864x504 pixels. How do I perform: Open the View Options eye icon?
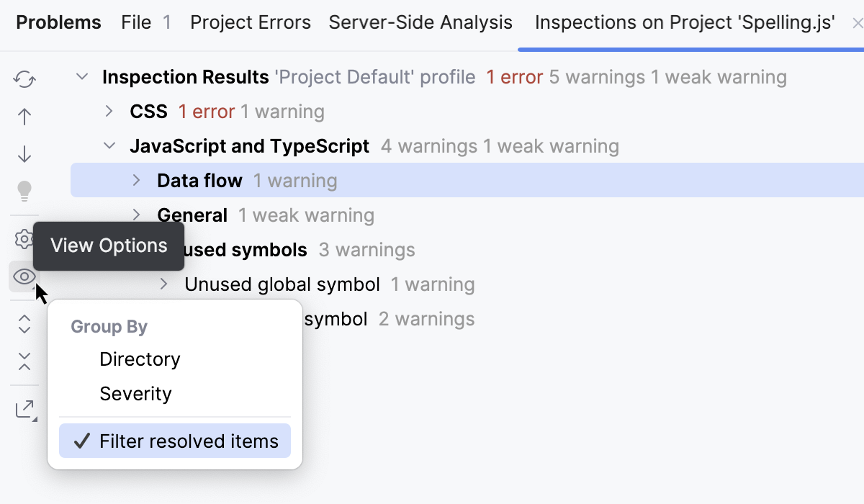[24, 276]
